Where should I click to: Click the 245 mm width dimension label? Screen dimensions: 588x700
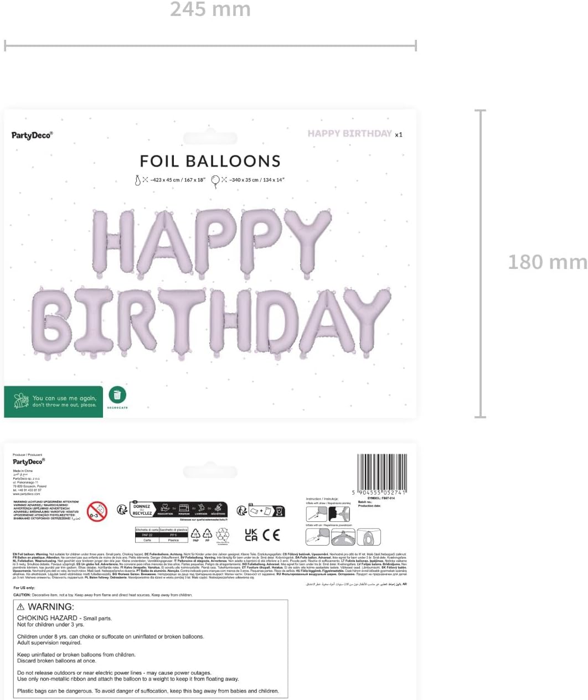click(x=210, y=9)
